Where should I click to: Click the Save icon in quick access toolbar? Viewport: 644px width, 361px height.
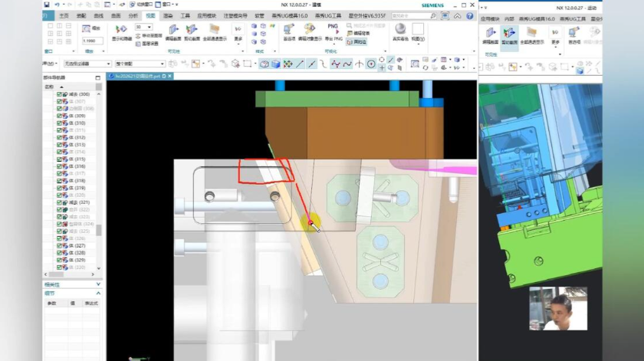(x=47, y=5)
